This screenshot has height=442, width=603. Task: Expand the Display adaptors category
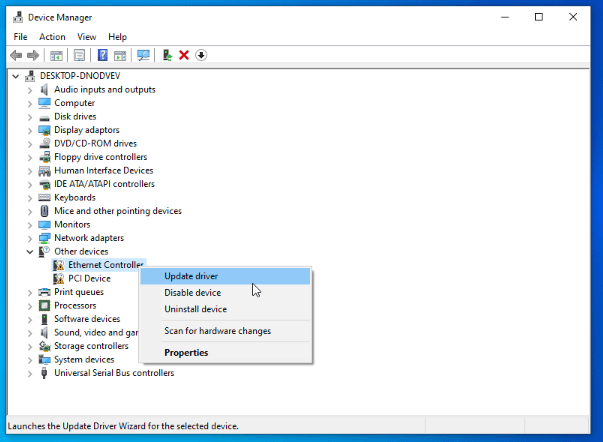[30, 130]
